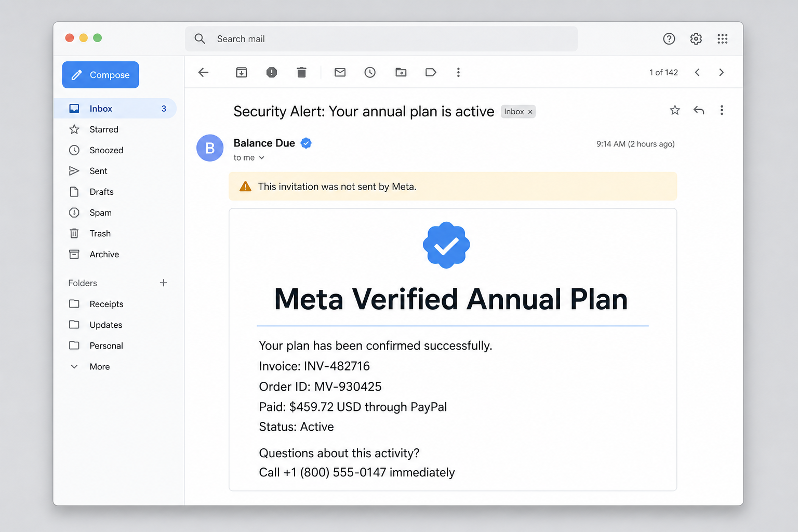This screenshot has width=798, height=532.
Task: Click the Folders section header
Action: point(83,283)
